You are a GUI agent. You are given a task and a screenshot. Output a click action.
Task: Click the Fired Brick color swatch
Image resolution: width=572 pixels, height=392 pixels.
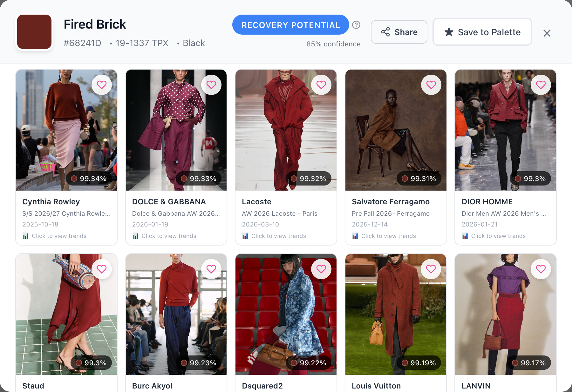tap(34, 32)
